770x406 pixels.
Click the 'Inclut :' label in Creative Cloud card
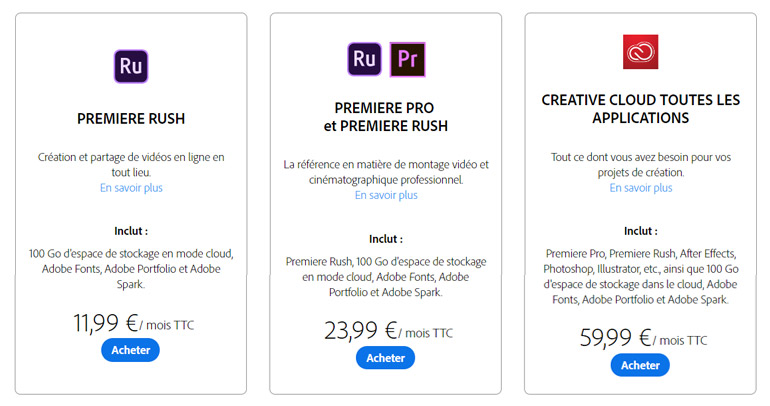641,230
